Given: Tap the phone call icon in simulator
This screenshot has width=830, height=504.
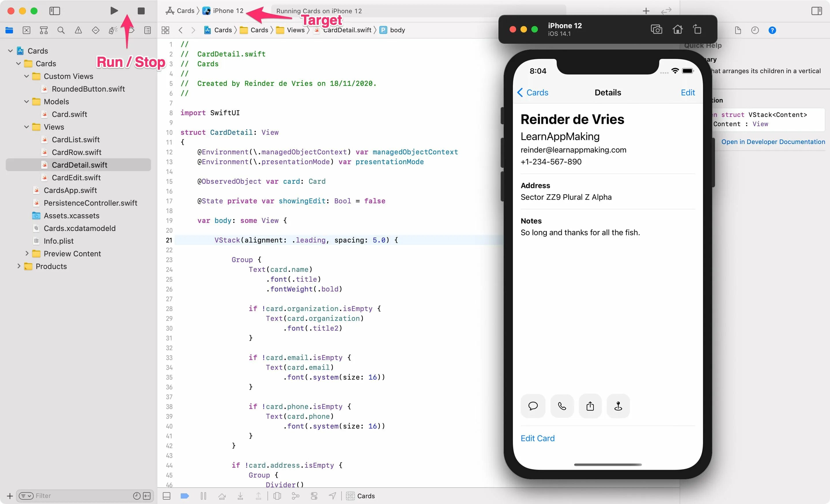Looking at the screenshot, I should coord(562,406).
